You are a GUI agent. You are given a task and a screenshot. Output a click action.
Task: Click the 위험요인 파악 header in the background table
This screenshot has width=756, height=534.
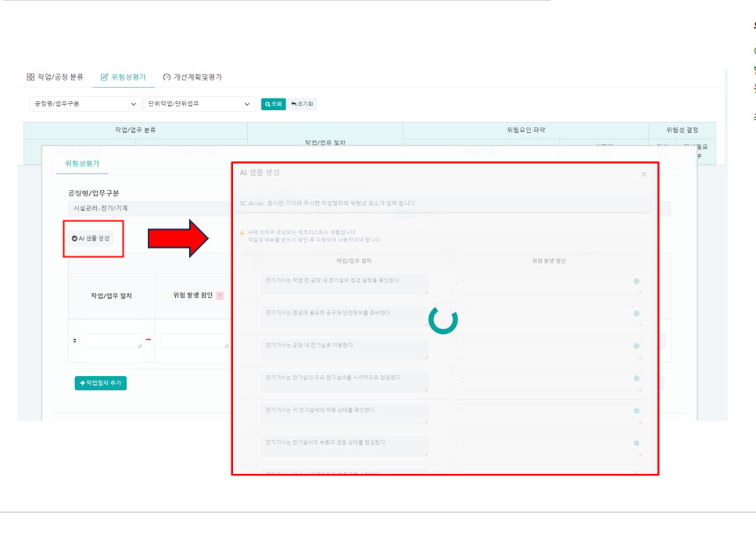click(526, 131)
